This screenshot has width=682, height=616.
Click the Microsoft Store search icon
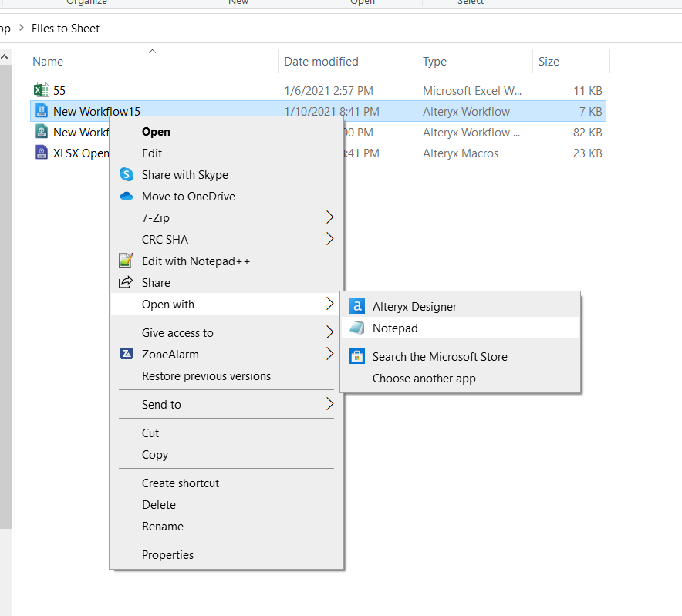356,357
